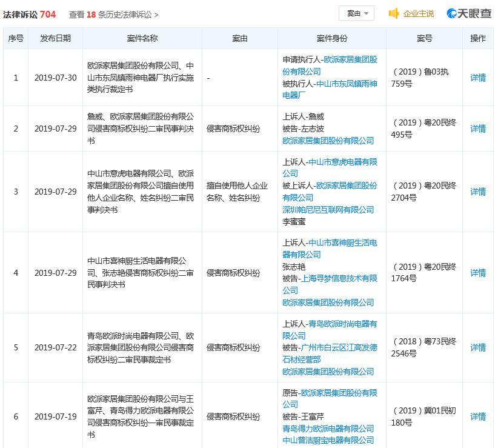Click 侵害商标权纠纷 cause in row 6
Viewport: 498px width, 448px height.
coord(233,416)
